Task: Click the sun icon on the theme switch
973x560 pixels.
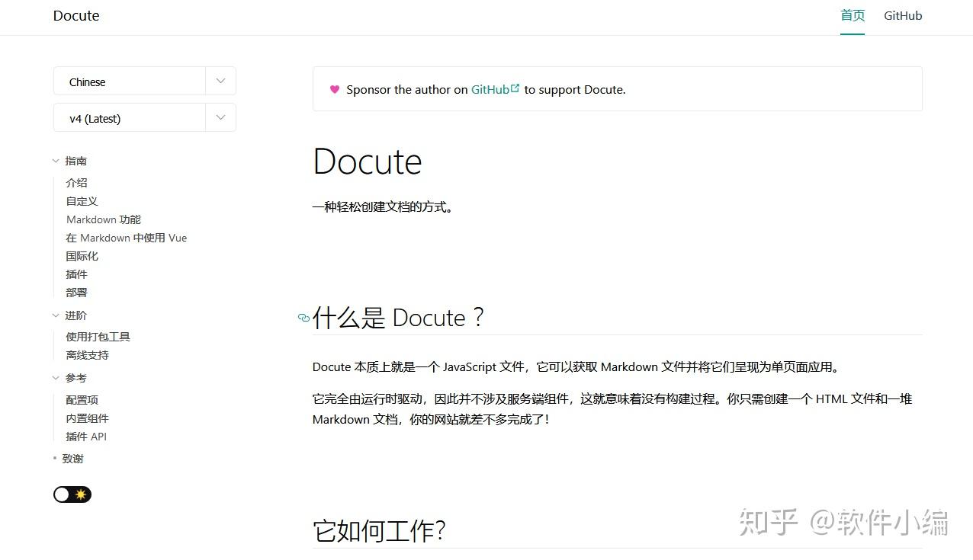Action: 80,494
